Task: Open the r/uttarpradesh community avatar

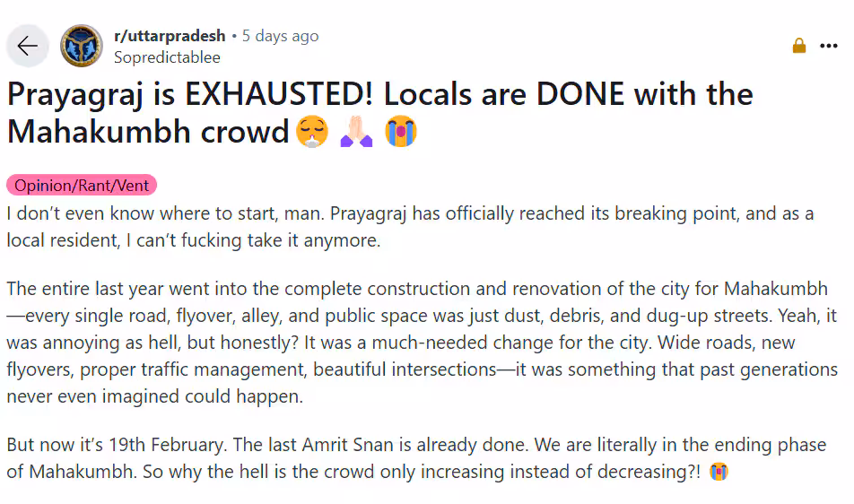Action: [x=81, y=46]
